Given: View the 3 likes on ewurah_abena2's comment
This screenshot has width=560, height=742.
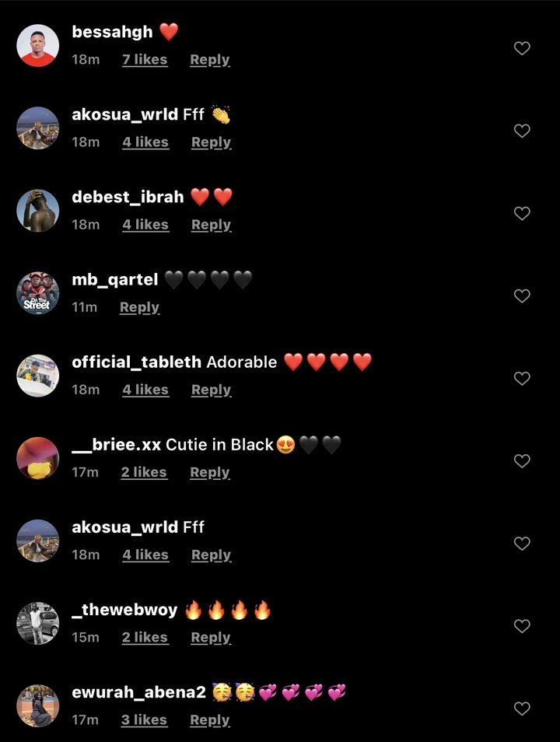Looking at the screenshot, I should pyautogui.click(x=144, y=719).
